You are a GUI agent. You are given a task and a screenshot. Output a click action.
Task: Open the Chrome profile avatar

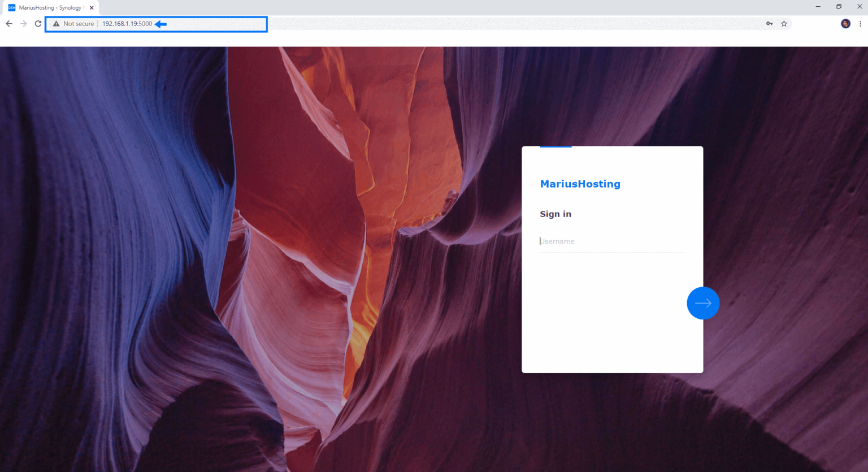pos(845,24)
